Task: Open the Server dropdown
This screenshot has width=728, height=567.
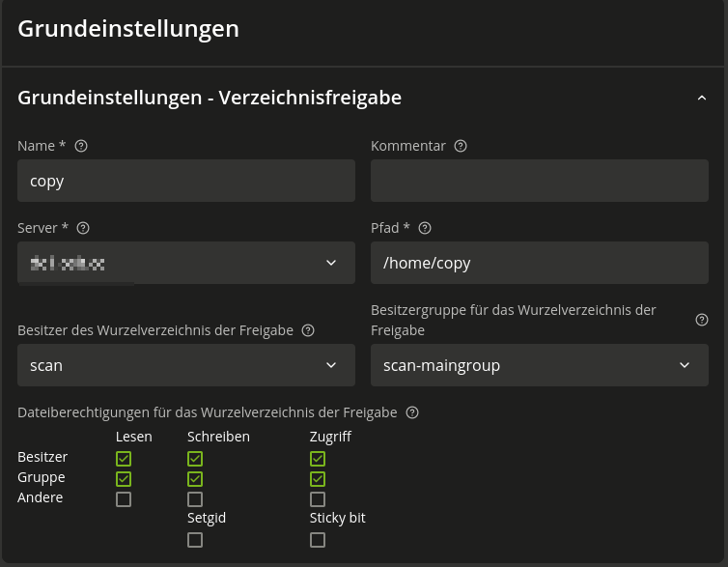Action: click(x=186, y=263)
